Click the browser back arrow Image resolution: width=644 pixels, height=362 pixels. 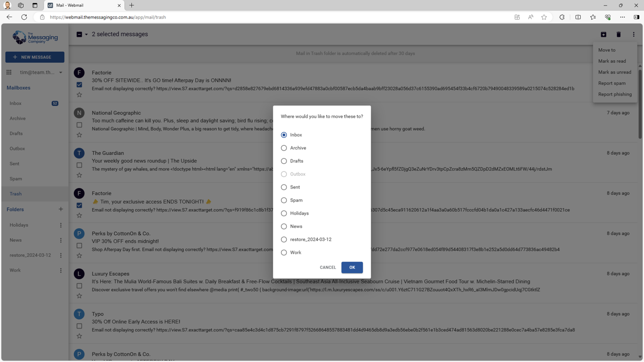tap(9, 17)
